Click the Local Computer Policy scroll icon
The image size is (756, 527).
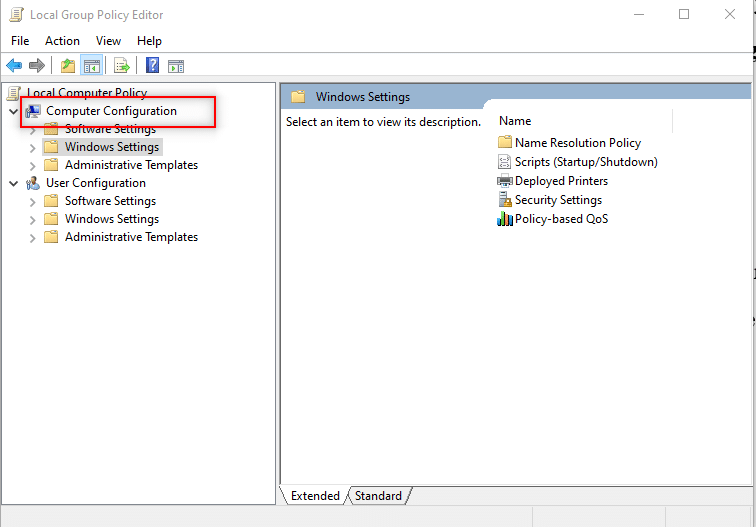[14, 93]
